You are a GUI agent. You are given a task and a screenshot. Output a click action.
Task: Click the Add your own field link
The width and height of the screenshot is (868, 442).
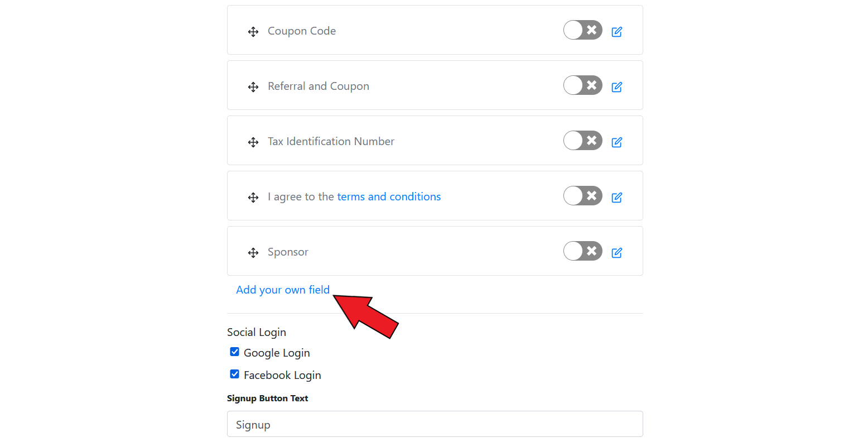tap(283, 290)
